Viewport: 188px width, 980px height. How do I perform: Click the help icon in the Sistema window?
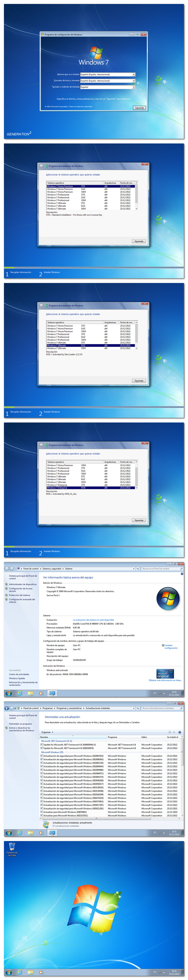pos(182,574)
